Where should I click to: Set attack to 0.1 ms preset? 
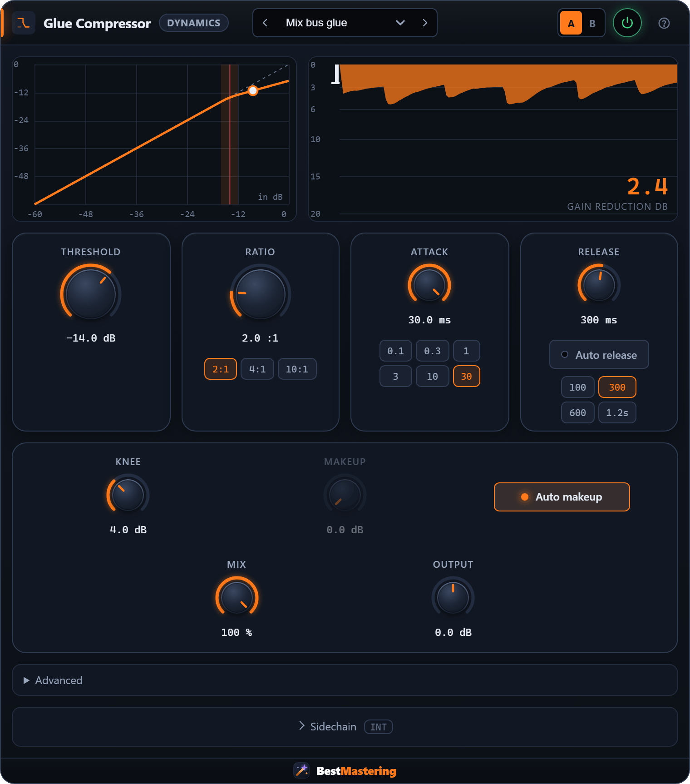(x=396, y=351)
